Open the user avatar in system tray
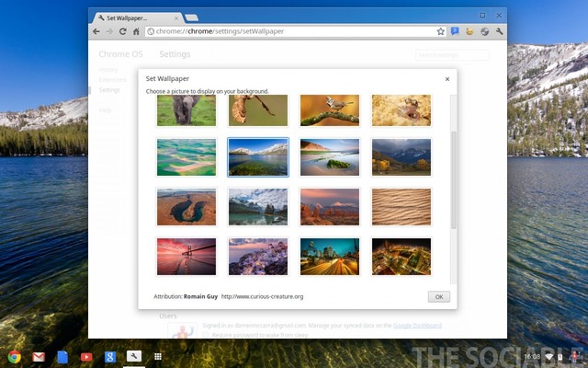This screenshot has width=588, height=368. click(574, 356)
